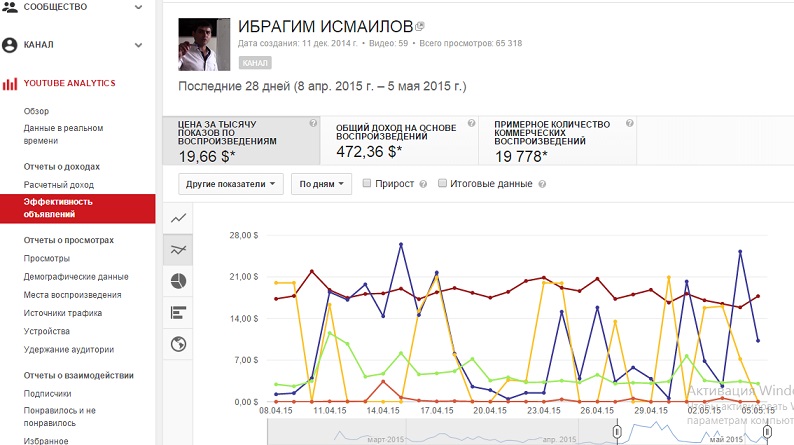The height and width of the screenshot is (445, 794).
Task: Open Демографические данные report
Action: point(76,276)
